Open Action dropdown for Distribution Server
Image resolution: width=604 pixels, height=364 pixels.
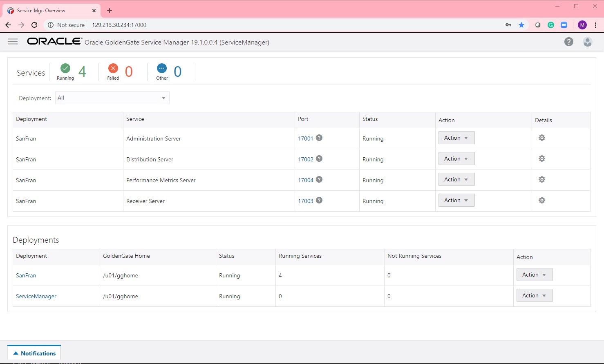pos(456,159)
